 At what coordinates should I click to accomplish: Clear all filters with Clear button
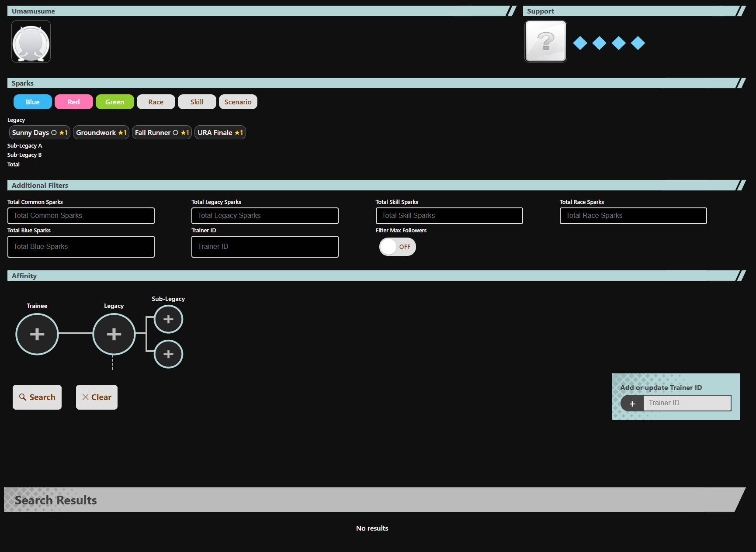[x=97, y=397]
